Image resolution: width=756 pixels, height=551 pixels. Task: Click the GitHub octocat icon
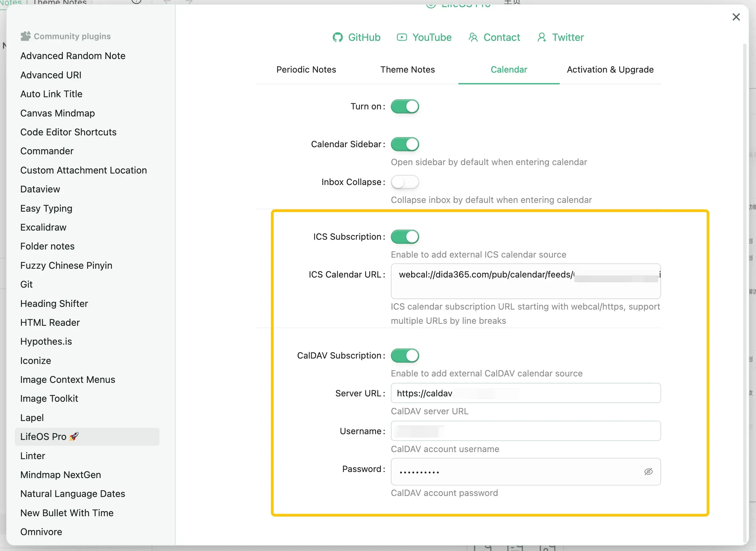tap(337, 37)
